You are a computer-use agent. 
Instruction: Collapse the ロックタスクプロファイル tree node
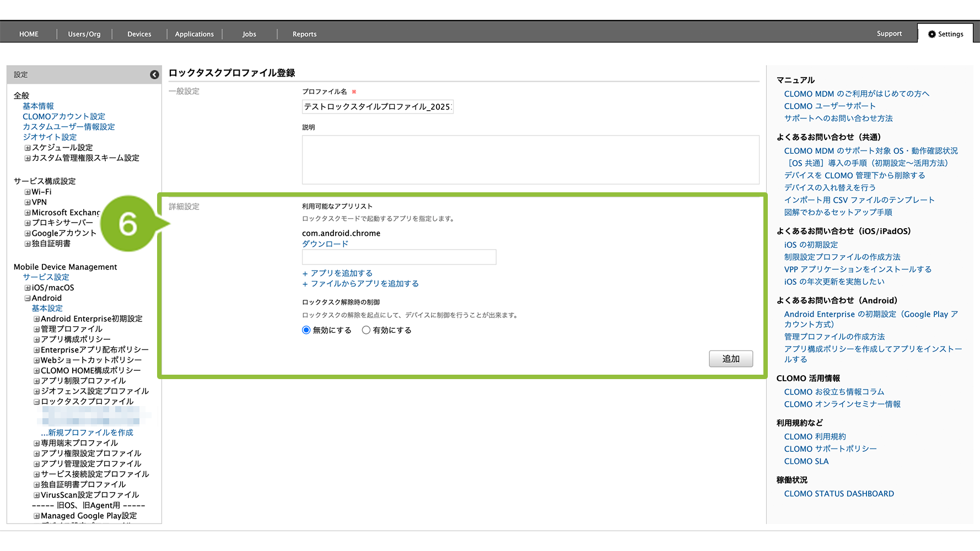[x=36, y=402]
